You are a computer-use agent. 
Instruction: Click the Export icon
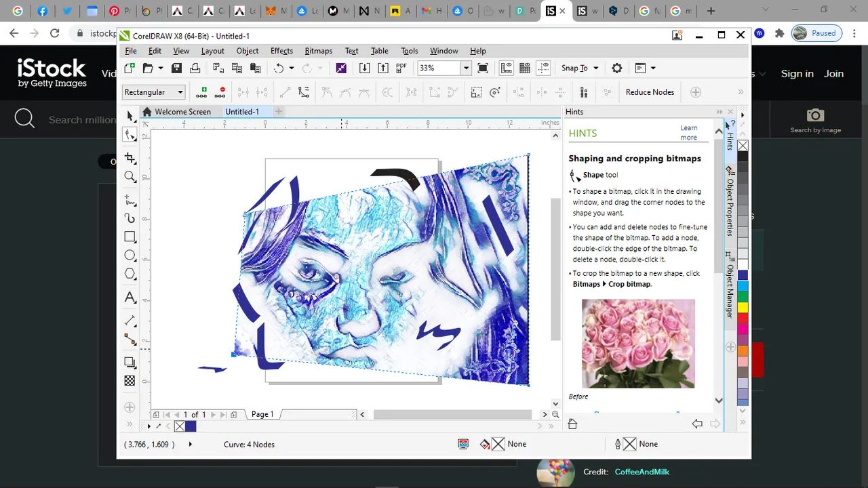(x=383, y=68)
